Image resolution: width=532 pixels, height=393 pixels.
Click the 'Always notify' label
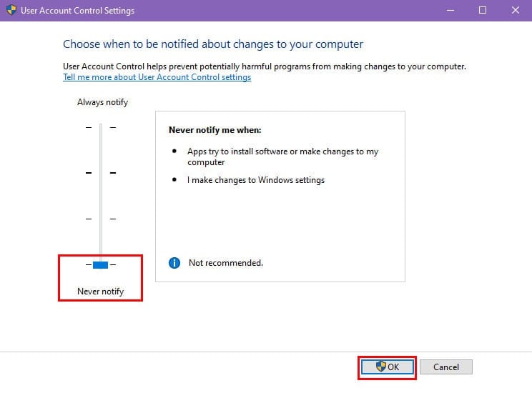[102, 102]
